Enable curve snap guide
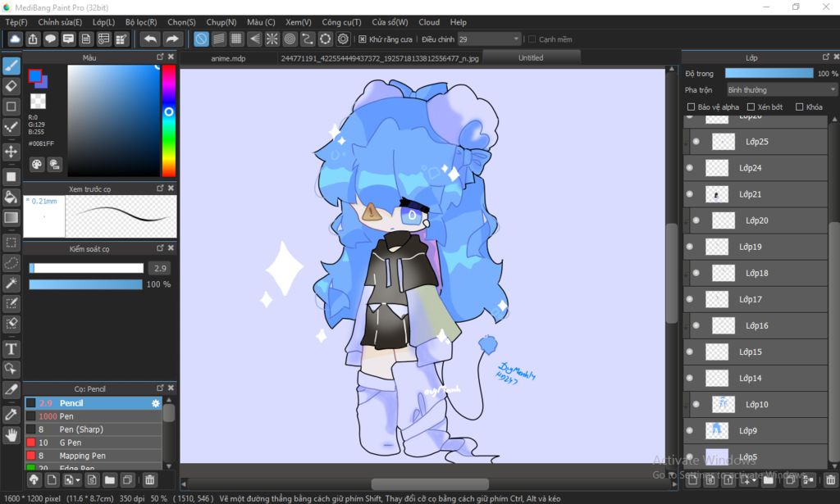840x504 pixels. tap(308, 39)
